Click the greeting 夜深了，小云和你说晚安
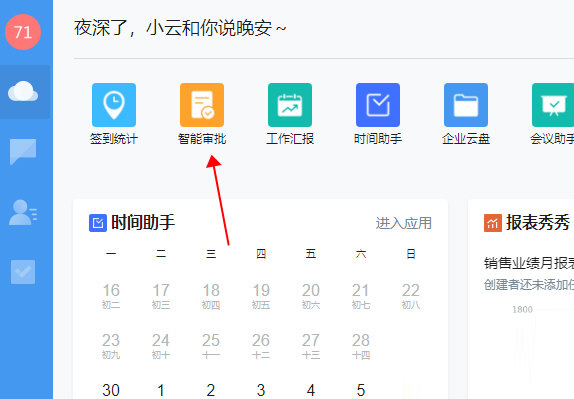This screenshot has height=399, width=574. pos(180,28)
